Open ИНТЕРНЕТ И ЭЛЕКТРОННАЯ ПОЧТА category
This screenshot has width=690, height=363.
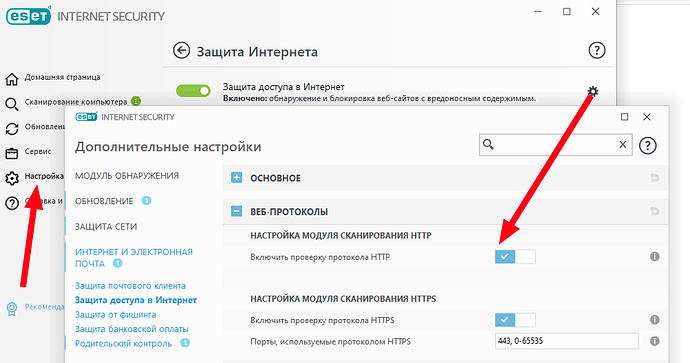pyautogui.click(x=134, y=258)
